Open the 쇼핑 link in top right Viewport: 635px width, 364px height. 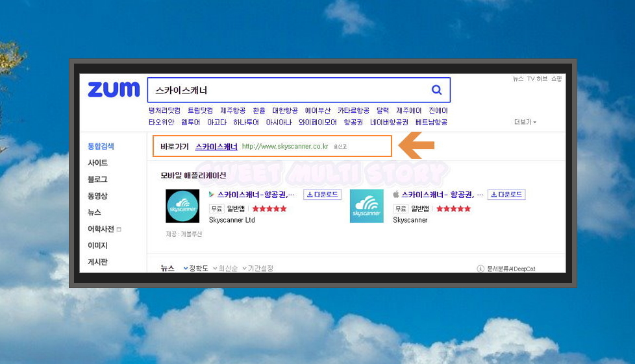(x=556, y=79)
